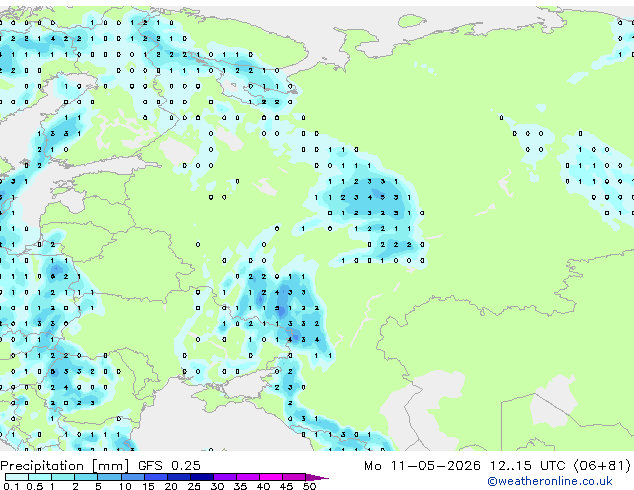The width and height of the screenshot is (634, 490).
Task: Click the 45–50 mm legend color swatch
Action: (294, 477)
